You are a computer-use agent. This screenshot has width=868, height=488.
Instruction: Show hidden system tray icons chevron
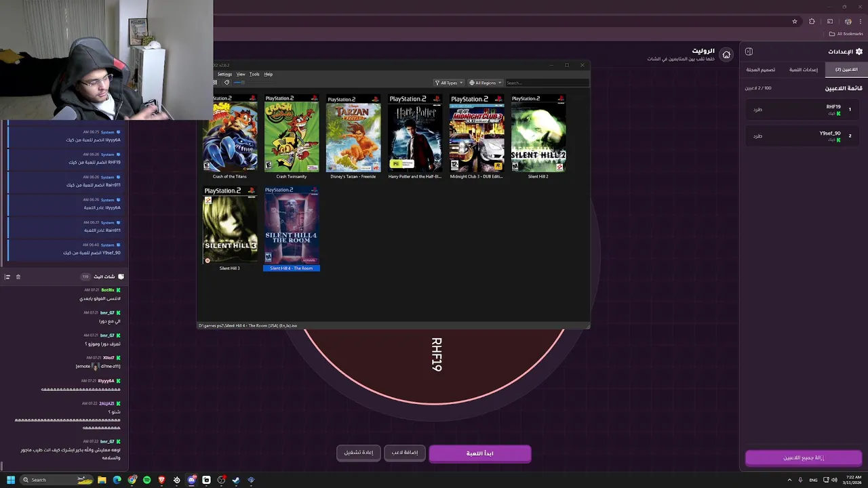coord(789,480)
